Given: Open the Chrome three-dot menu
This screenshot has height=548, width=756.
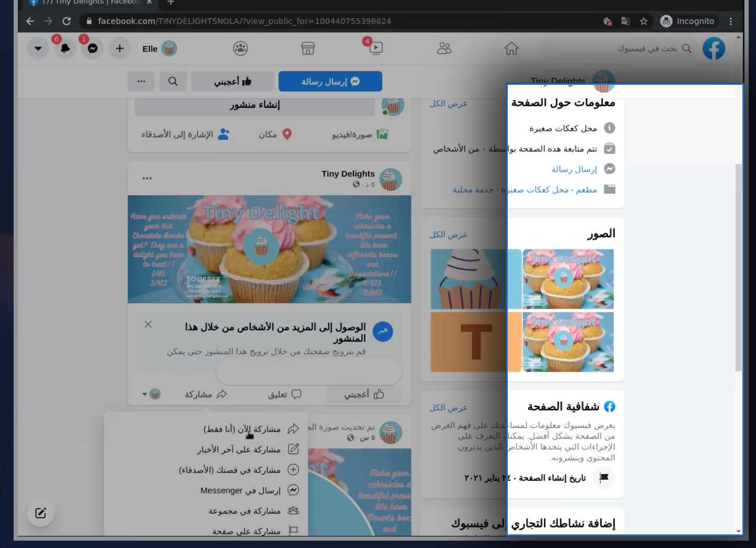Looking at the screenshot, I should pos(730,21).
